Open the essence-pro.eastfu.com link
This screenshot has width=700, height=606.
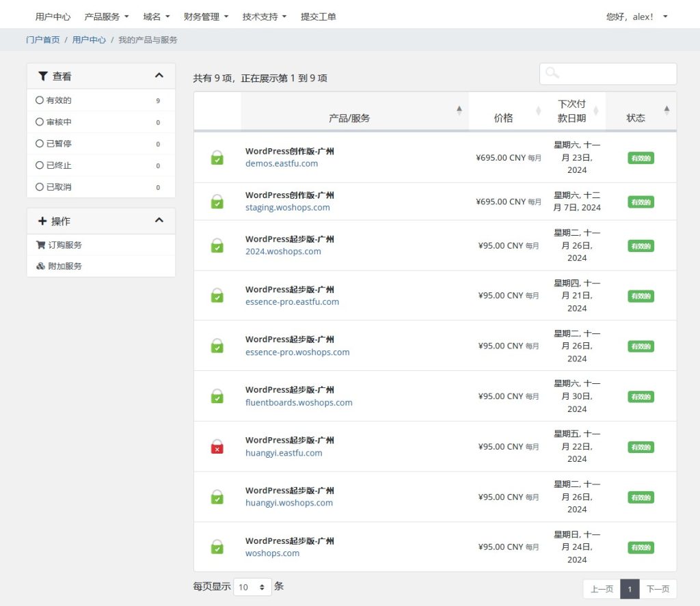(292, 301)
